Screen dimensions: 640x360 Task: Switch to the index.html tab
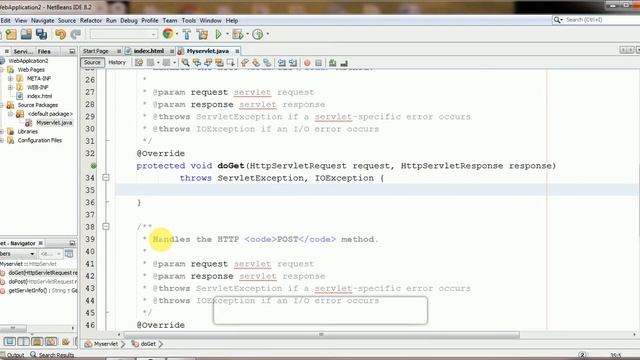(x=149, y=51)
